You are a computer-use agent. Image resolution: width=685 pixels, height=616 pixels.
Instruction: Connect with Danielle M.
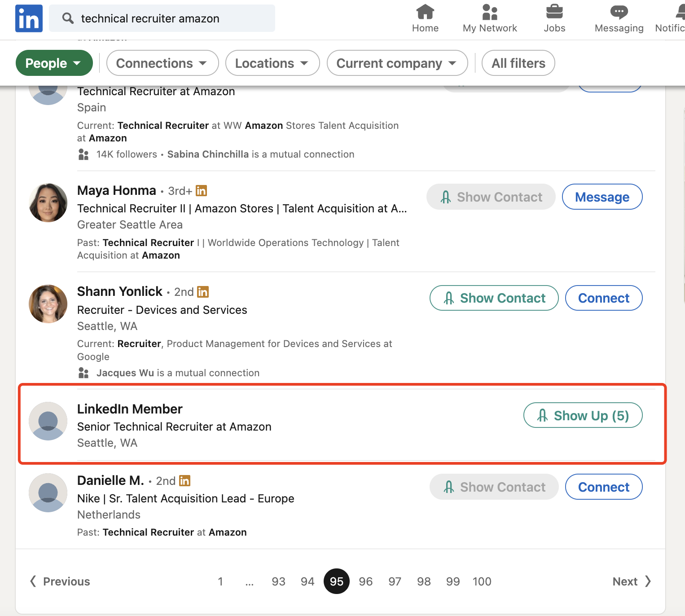click(603, 487)
